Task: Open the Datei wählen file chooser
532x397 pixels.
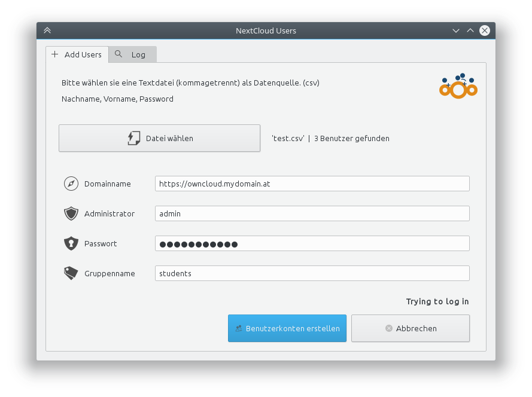Action: [x=159, y=138]
